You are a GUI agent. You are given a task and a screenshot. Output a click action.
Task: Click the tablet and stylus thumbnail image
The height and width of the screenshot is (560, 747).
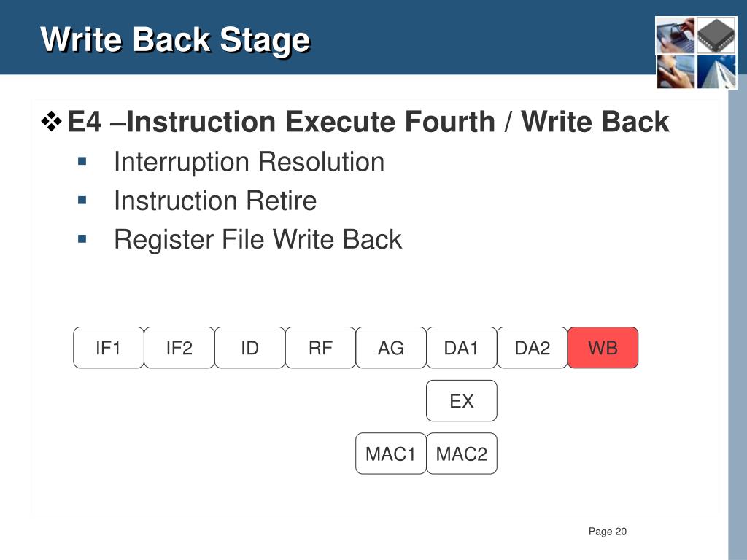(x=676, y=35)
